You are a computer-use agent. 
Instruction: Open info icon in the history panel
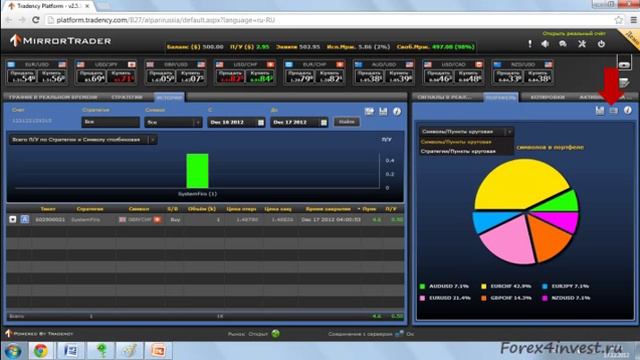397,111
